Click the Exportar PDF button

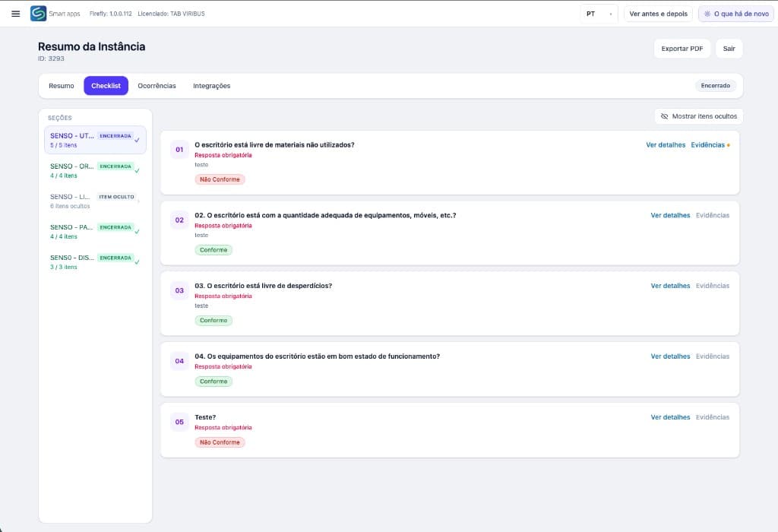coord(682,49)
